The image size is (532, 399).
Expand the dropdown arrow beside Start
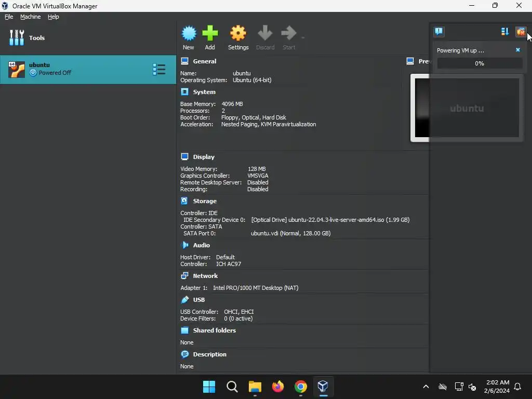303,37
